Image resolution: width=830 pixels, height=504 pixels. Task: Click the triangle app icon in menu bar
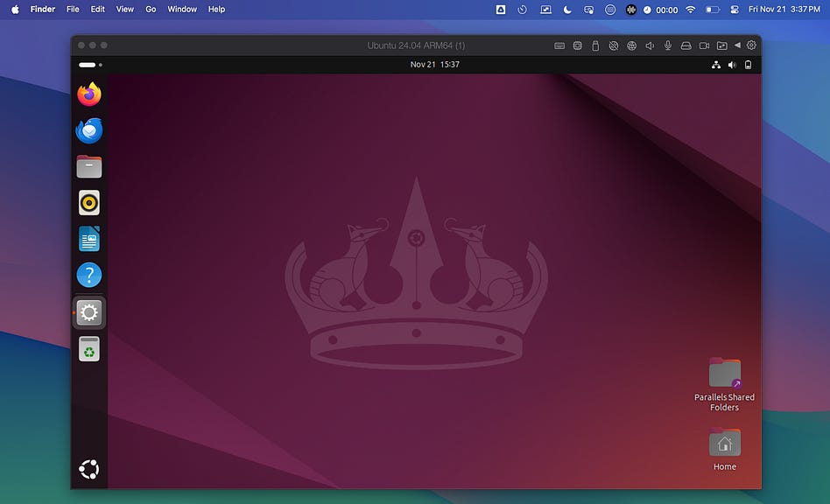(x=500, y=10)
